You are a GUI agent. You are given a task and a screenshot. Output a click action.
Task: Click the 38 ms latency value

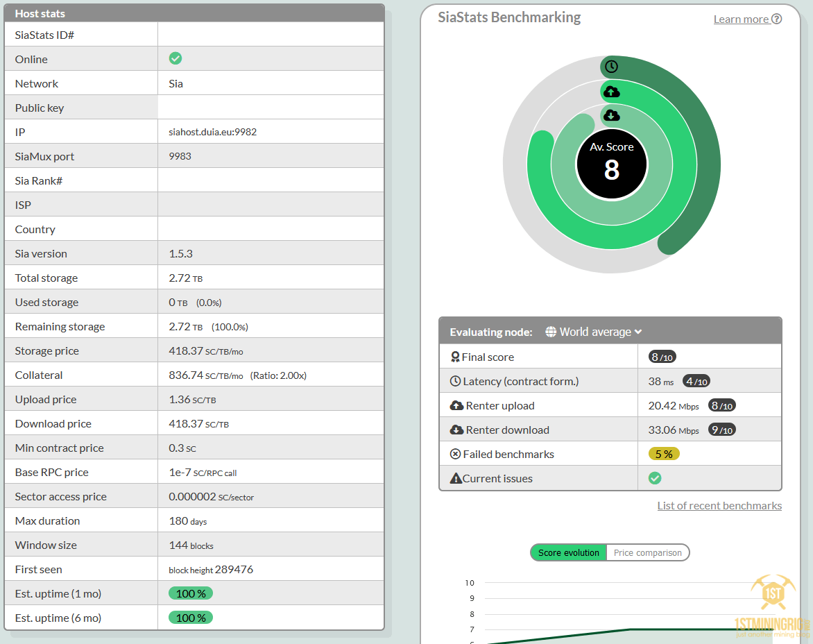tap(661, 381)
